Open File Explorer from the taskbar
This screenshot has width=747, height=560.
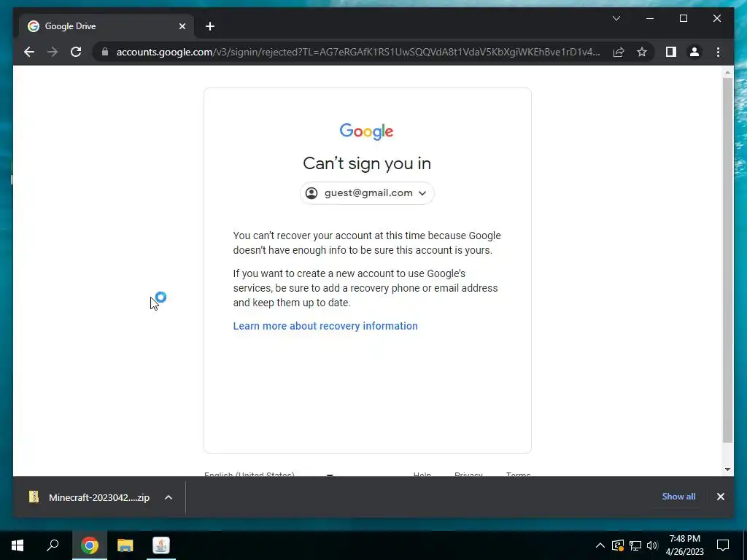pos(125,545)
